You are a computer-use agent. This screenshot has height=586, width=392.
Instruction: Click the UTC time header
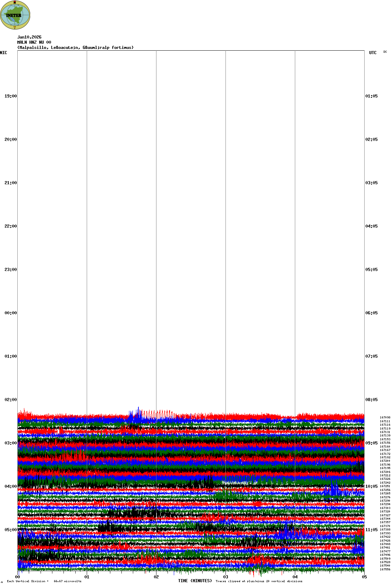(373, 53)
